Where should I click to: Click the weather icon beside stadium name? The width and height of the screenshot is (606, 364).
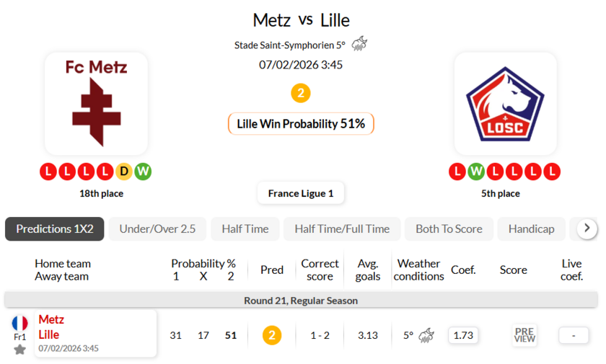click(359, 44)
